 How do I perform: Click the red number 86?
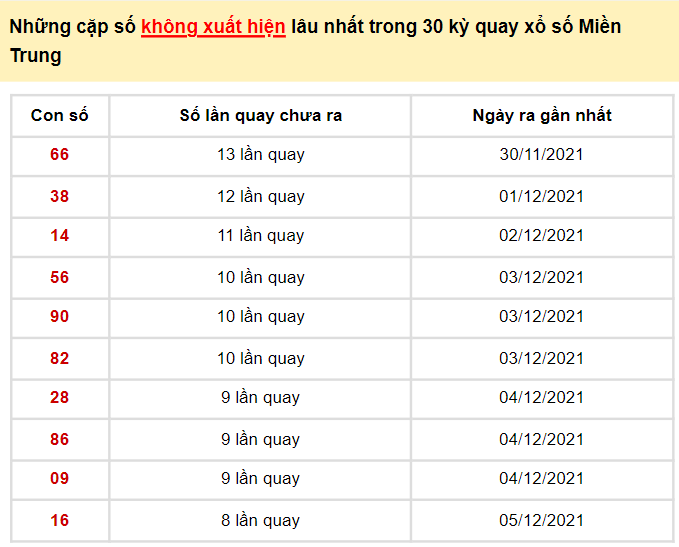click(x=60, y=440)
